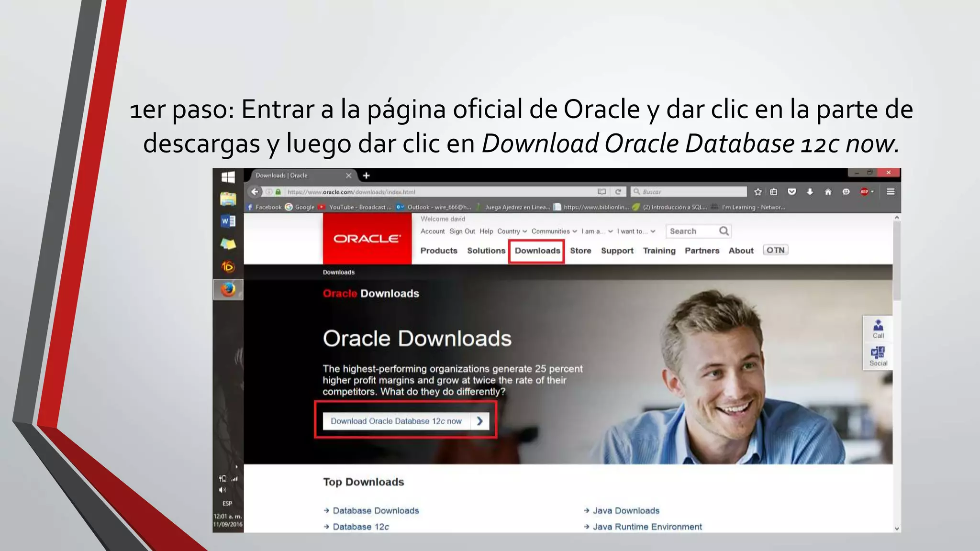Click the search magnifier on Oracle site
Screen dimensions: 980x551
[724, 231]
